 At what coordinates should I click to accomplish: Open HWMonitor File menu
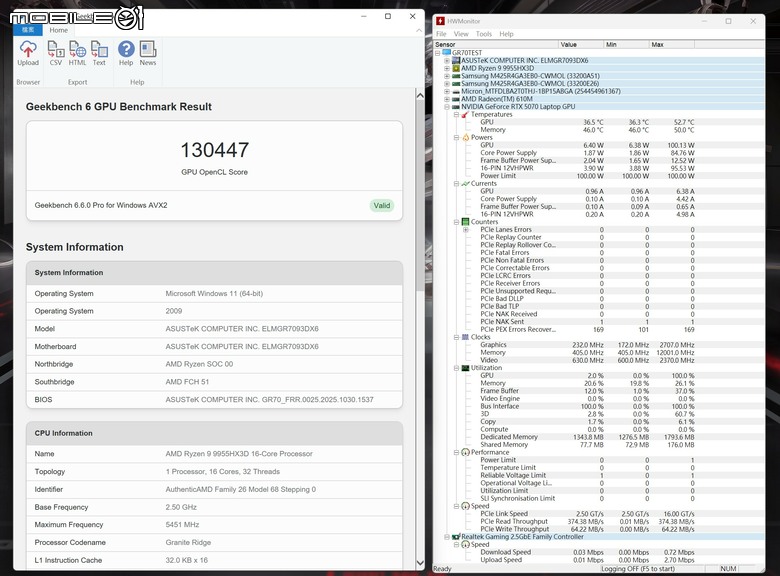pos(441,34)
